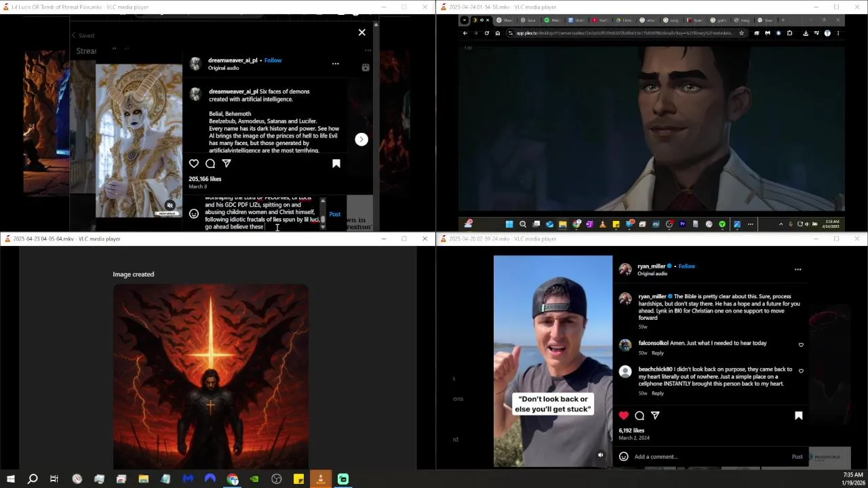Click the recorded taskbar VLC cone icon
Image resolution: width=868 pixels, height=488 pixels.
pyautogui.click(x=602, y=224)
